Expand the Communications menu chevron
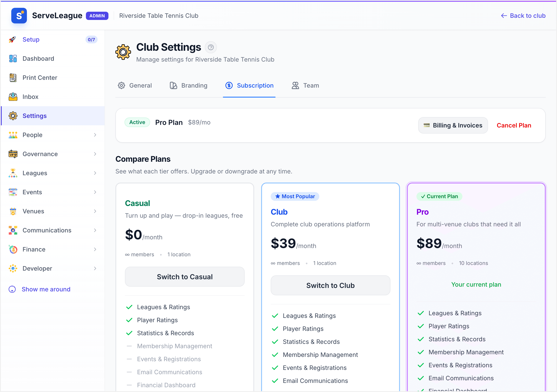Screen dimensions: 557x392 click(95, 230)
